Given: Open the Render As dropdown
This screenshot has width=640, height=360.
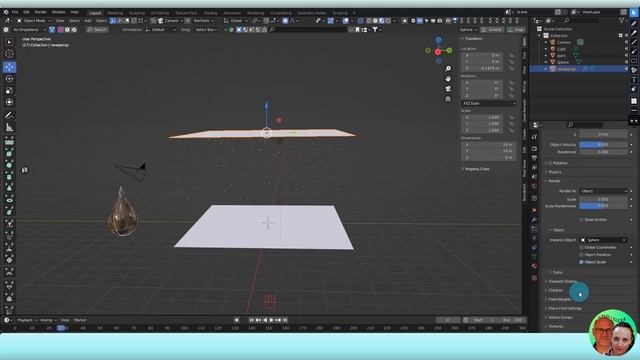Looking at the screenshot, I should [604, 191].
